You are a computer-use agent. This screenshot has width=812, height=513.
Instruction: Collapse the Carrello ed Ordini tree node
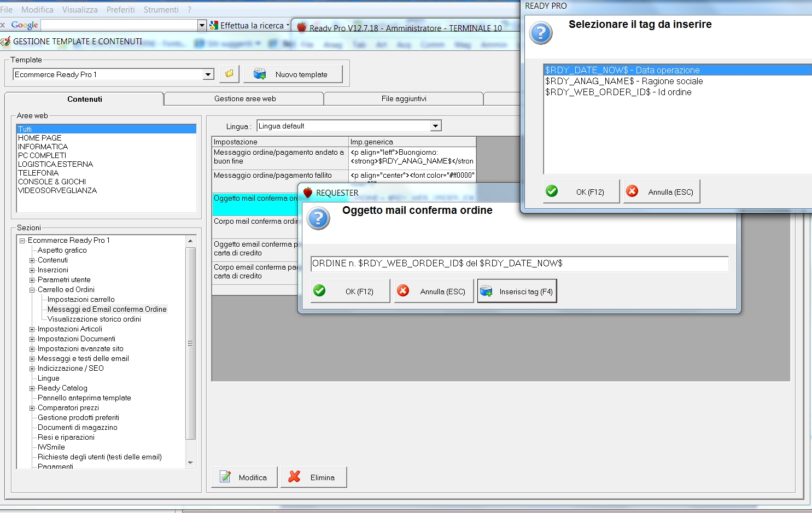coord(32,290)
